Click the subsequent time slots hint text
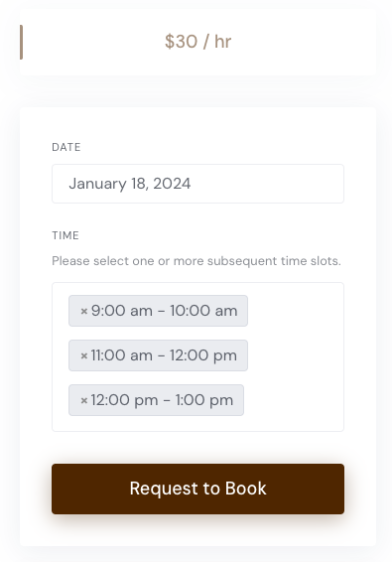 click(196, 261)
